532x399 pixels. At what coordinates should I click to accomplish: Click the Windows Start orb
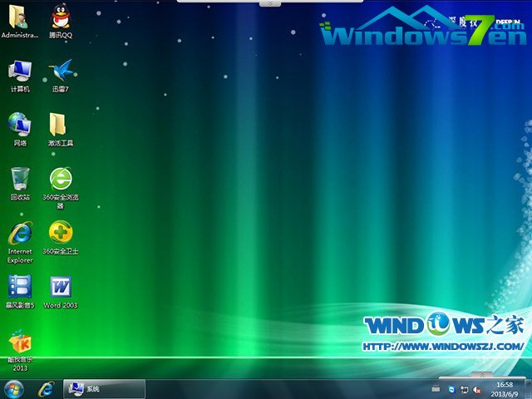(14, 389)
